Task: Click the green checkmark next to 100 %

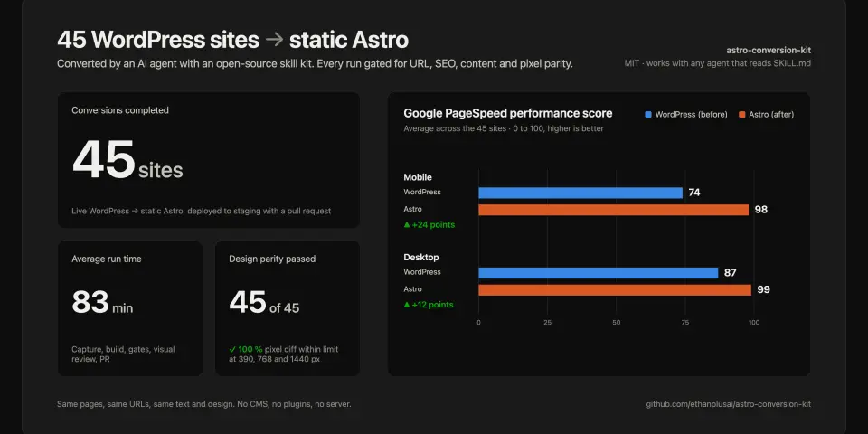Action: [x=232, y=349]
